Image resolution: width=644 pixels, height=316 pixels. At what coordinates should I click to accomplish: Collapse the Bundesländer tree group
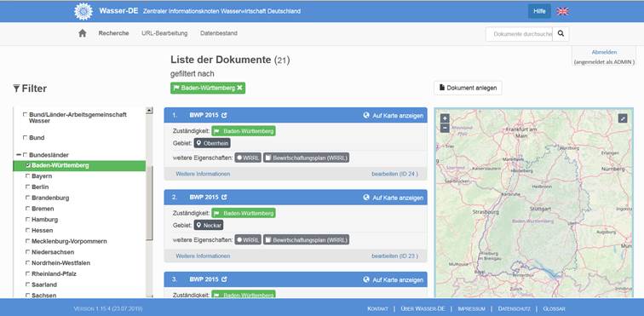[x=19, y=155]
